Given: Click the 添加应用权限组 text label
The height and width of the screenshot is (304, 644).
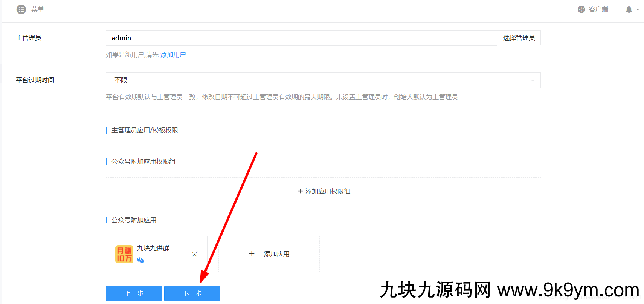Looking at the screenshot, I should point(328,191).
